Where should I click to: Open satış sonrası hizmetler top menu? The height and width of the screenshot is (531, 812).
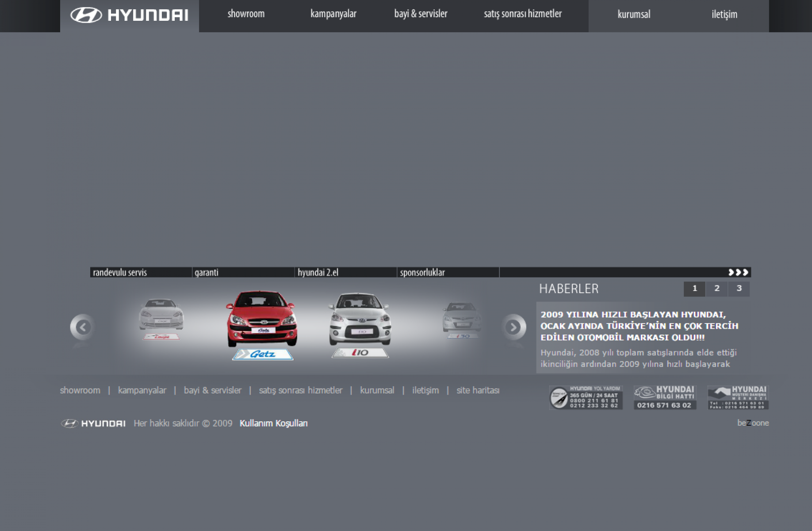pyautogui.click(x=522, y=14)
